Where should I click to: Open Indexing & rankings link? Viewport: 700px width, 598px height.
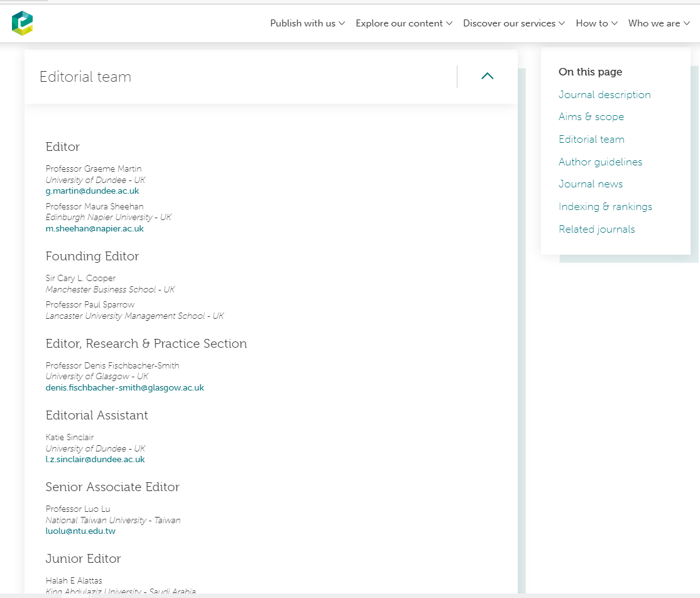(605, 206)
